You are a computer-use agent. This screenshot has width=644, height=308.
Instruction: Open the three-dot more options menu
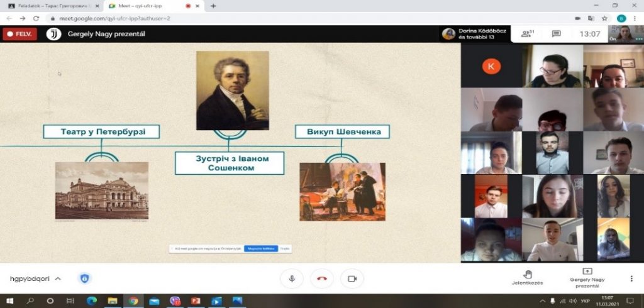pos(631,278)
